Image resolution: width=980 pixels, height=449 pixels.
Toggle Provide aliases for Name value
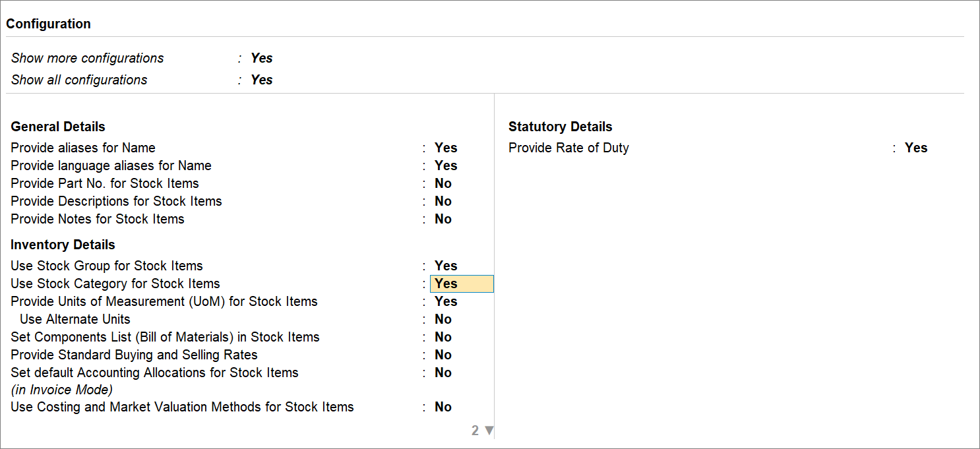click(x=446, y=148)
